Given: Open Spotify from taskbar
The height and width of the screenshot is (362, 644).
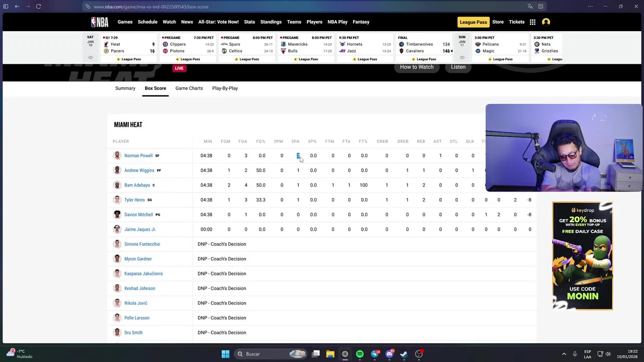Looking at the screenshot, I should point(360,354).
